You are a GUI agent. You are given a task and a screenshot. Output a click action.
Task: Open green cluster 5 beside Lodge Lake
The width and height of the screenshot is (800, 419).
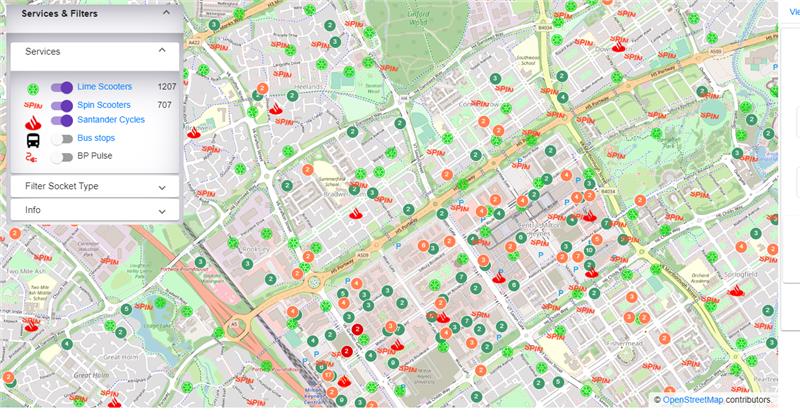coord(126,309)
